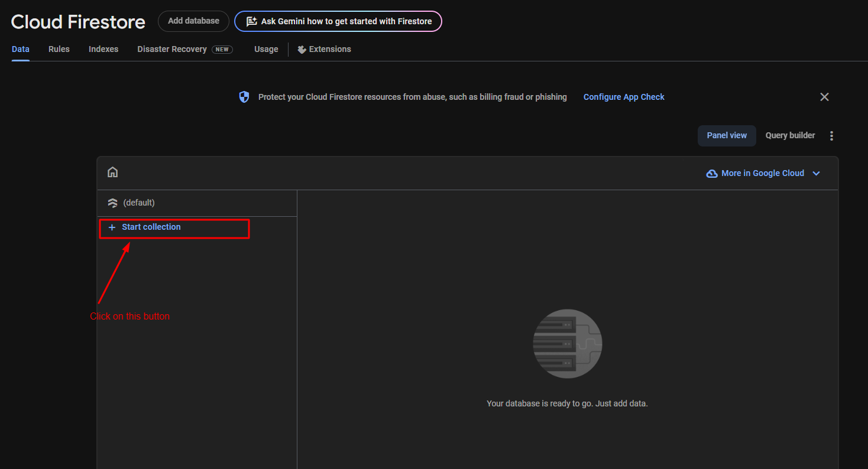
Task: Follow the Configure App Check link
Action: click(x=624, y=97)
